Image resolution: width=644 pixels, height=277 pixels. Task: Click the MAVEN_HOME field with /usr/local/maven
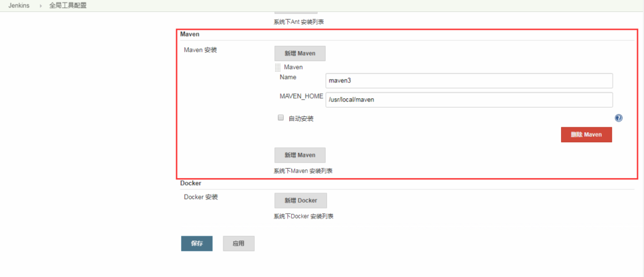tap(469, 100)
